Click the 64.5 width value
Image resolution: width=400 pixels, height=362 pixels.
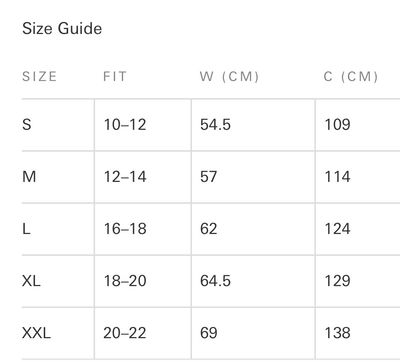(215, 281)
